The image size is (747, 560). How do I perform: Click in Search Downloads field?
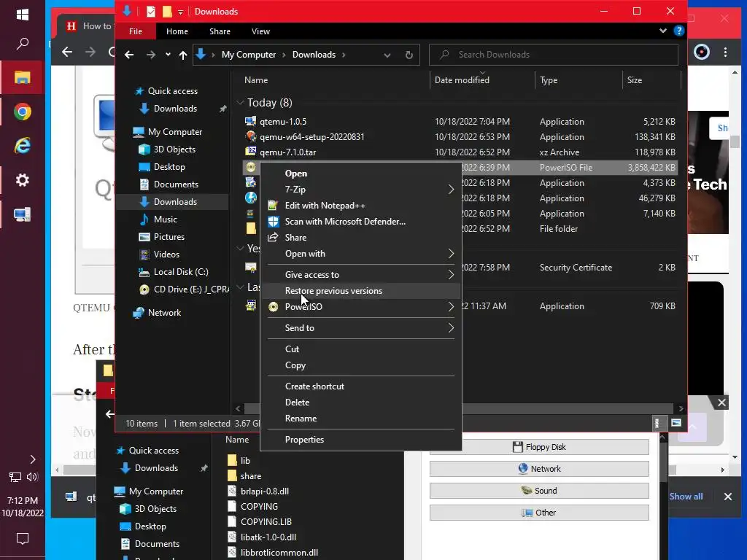click(554, 55)
